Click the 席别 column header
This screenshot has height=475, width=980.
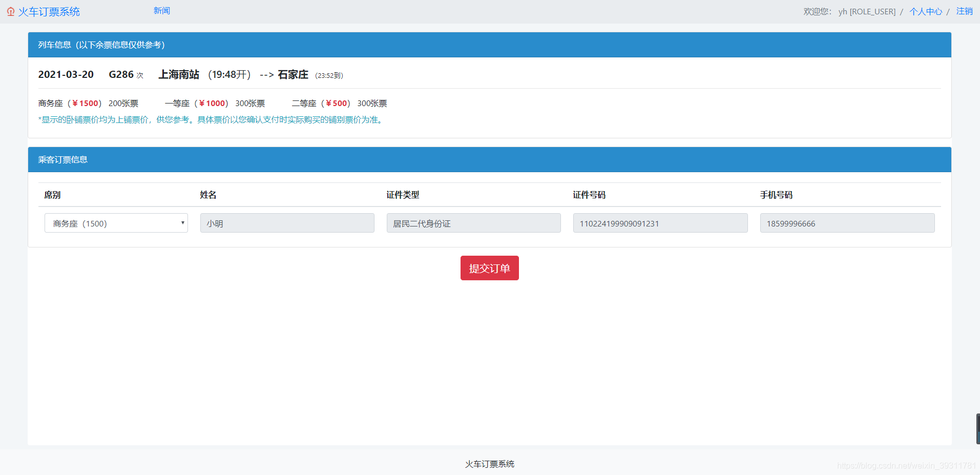tap(52, 195)
